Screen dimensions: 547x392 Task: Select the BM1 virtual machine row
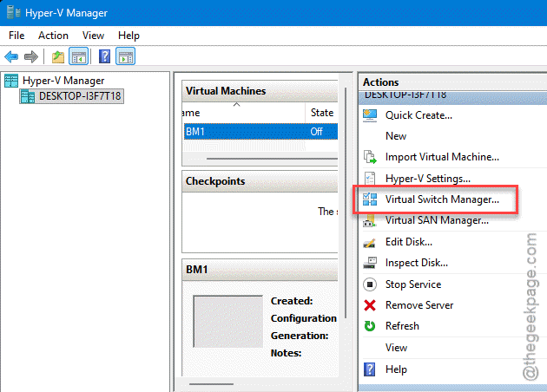click(260, 132)
